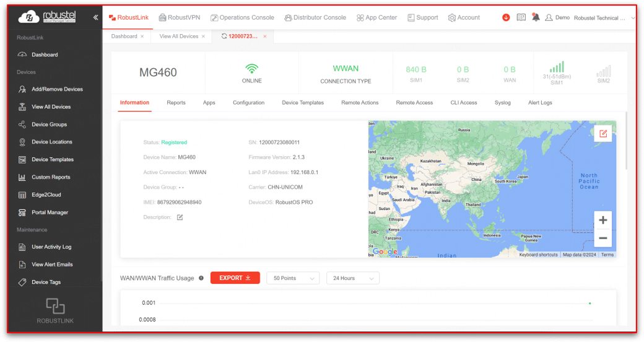Click the RobustLink logo at sidebar bottom
This screenshot has width=644, height=342.
point(55,311)
